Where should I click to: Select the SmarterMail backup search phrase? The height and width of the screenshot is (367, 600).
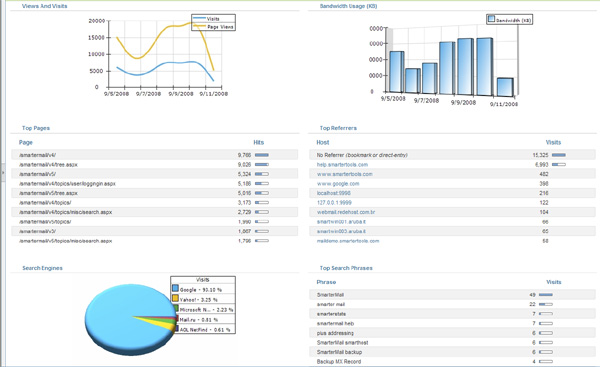339,352
